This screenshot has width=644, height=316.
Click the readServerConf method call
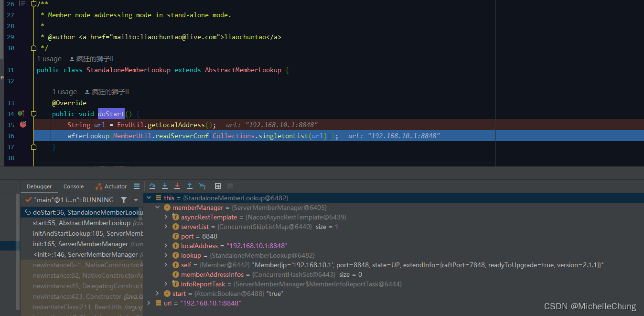(x=182, y=136)
